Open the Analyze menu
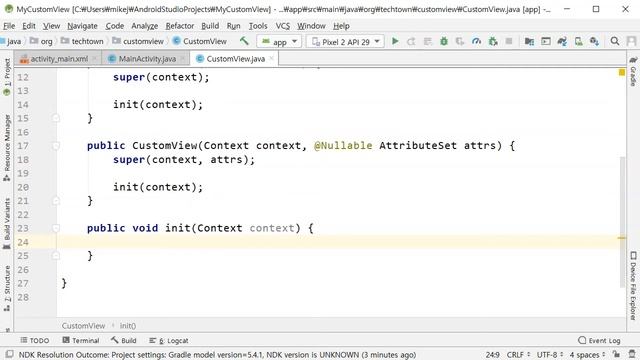640x360 pixels. coord(144,26)
